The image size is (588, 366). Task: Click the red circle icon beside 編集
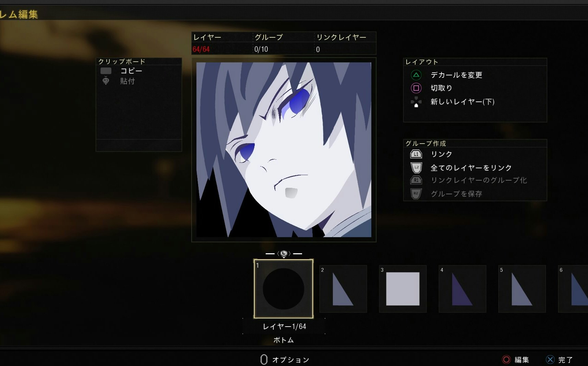[506, 359]
